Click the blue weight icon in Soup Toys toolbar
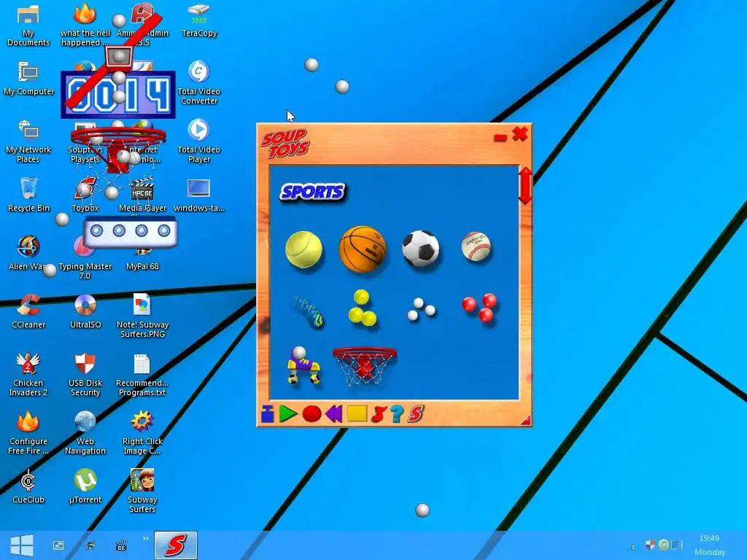The height and width of the screenshot is (560, 747). coord(267,414)
